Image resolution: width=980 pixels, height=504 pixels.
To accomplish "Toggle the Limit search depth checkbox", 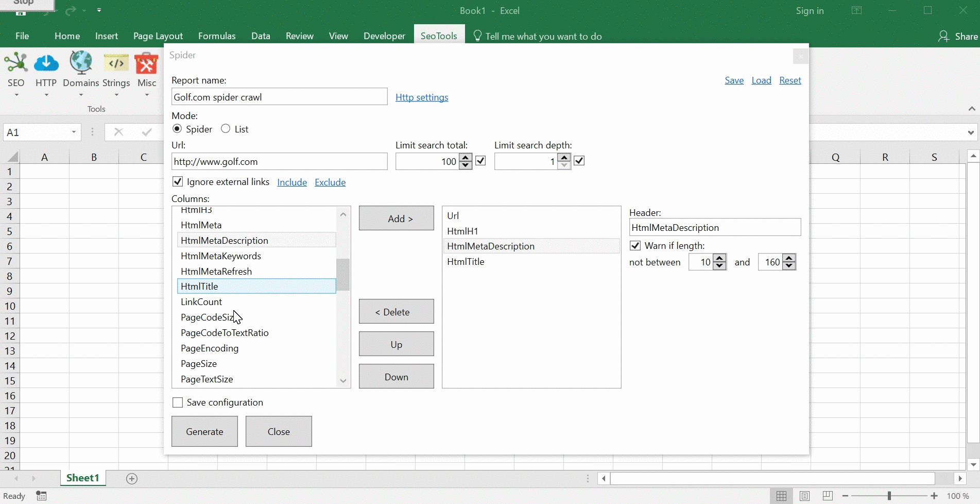I will [579, 161].
